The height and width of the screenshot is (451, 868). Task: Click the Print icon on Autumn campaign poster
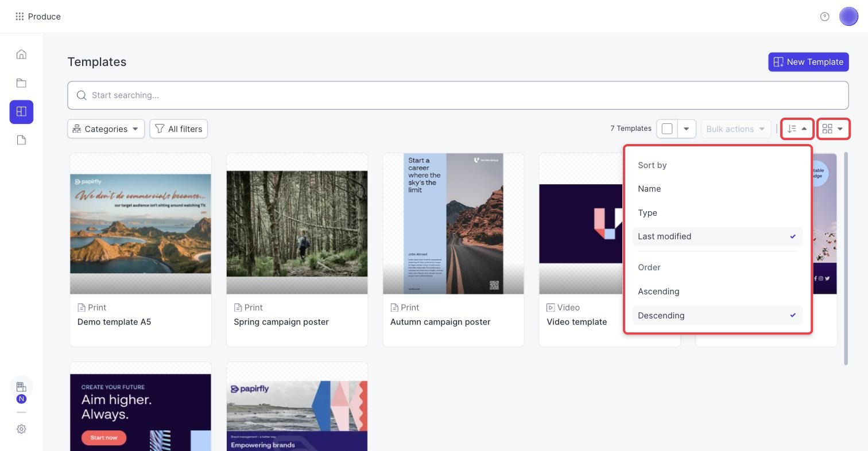394,308
